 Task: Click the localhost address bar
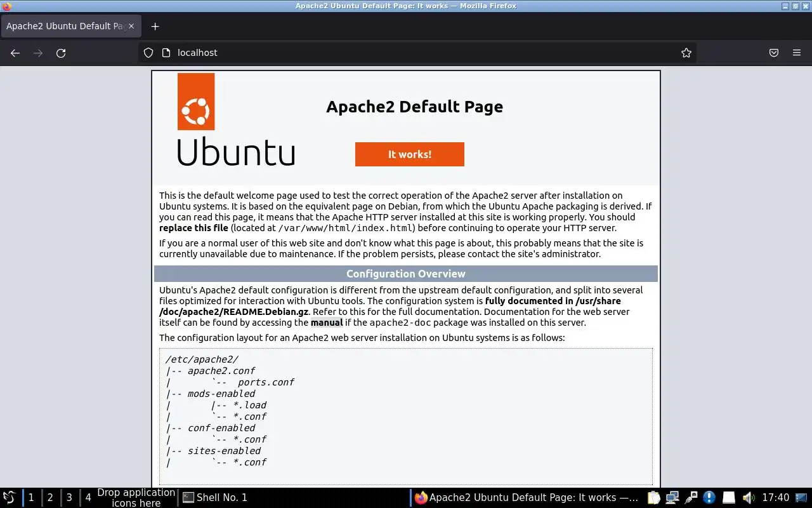(419, 53)
